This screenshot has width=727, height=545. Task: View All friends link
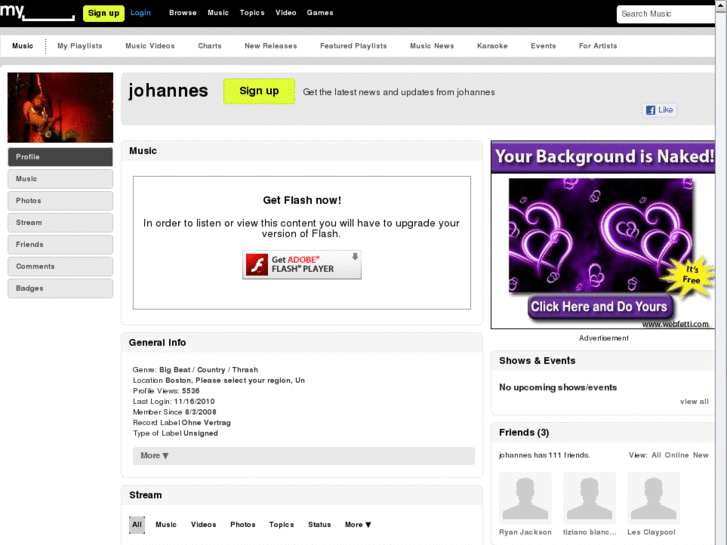656,455
